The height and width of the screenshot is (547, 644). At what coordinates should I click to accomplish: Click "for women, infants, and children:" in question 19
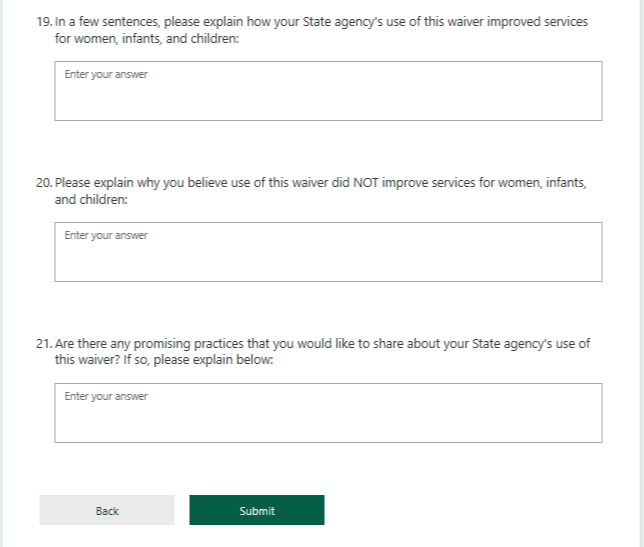[147, 38]
